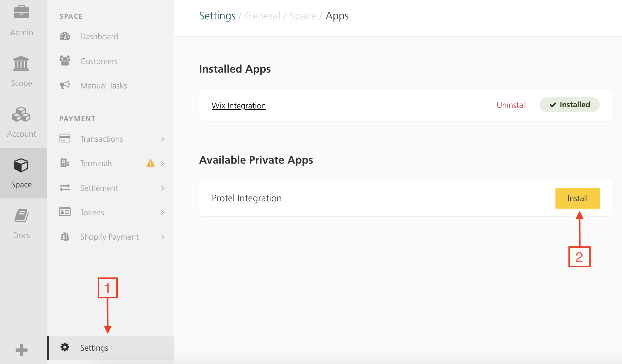Go to the General breadcrumb item
Viewport: 622px width, 364px height.
click(262, 16)
